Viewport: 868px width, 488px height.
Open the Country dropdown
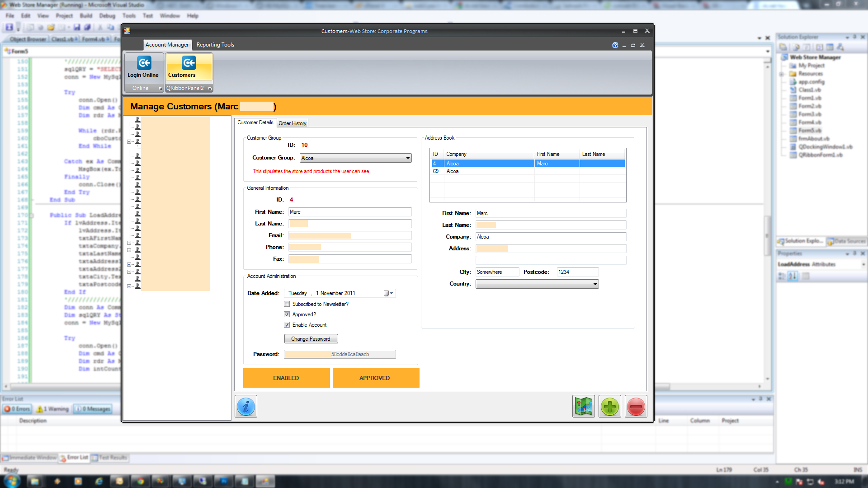(x=595, y=284)
